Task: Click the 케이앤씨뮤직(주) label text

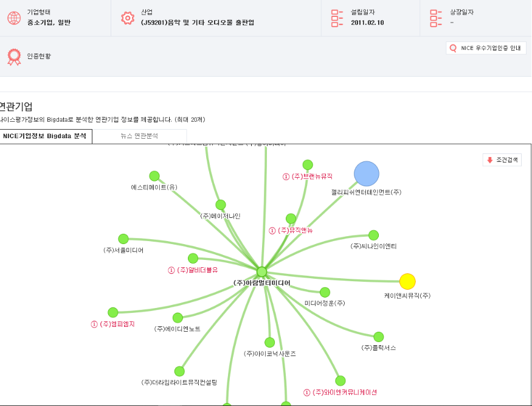Action: pyautogui.click(x=407, y=296)
